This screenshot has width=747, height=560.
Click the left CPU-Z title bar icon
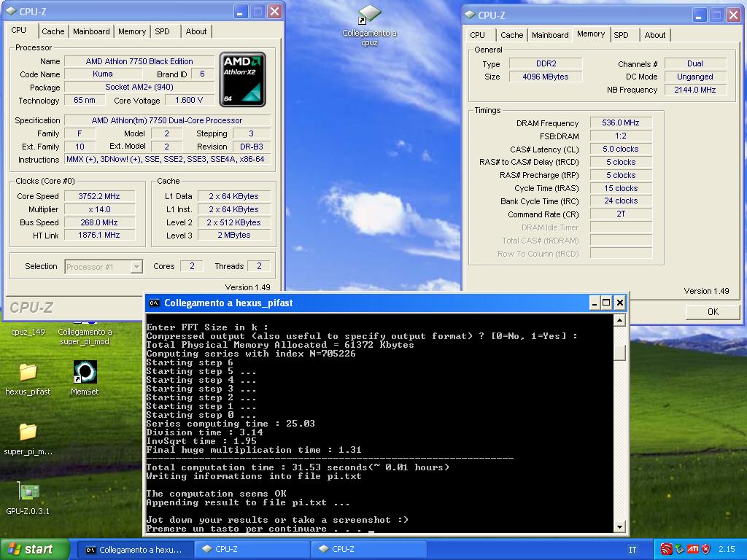pyautogui.click(x=12, y=12)
